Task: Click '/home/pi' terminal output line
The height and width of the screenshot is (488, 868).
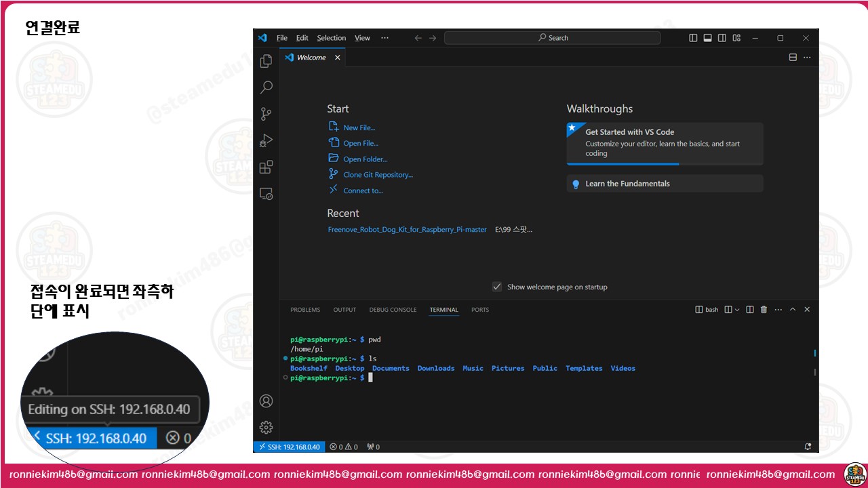Action: tap(307, 349)
